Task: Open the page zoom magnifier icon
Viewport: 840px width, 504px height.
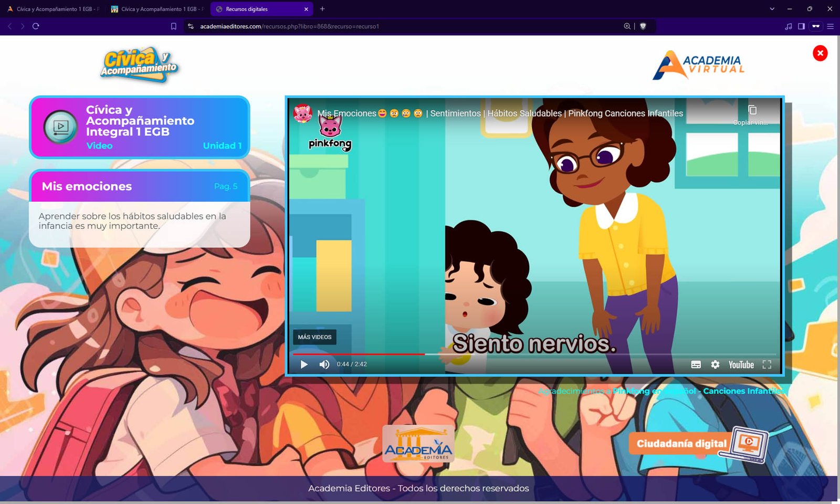Action: pos(627,26)
